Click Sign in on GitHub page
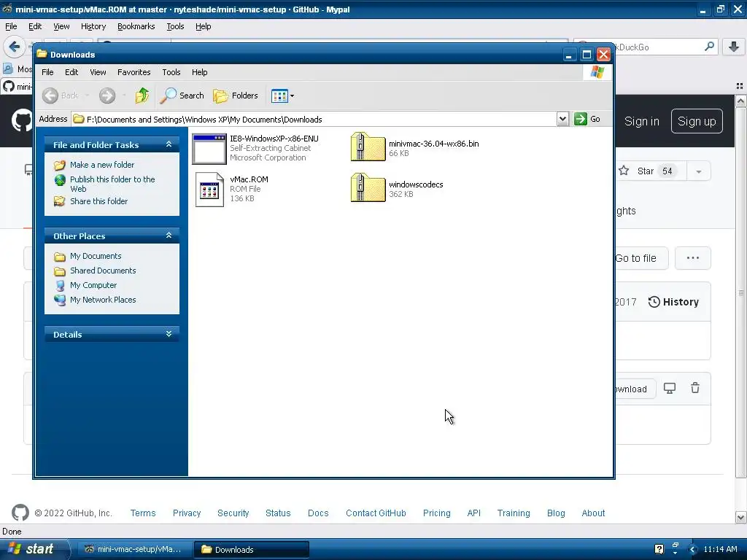This screenshot has height=560, width=747. [x=642, y=122]
